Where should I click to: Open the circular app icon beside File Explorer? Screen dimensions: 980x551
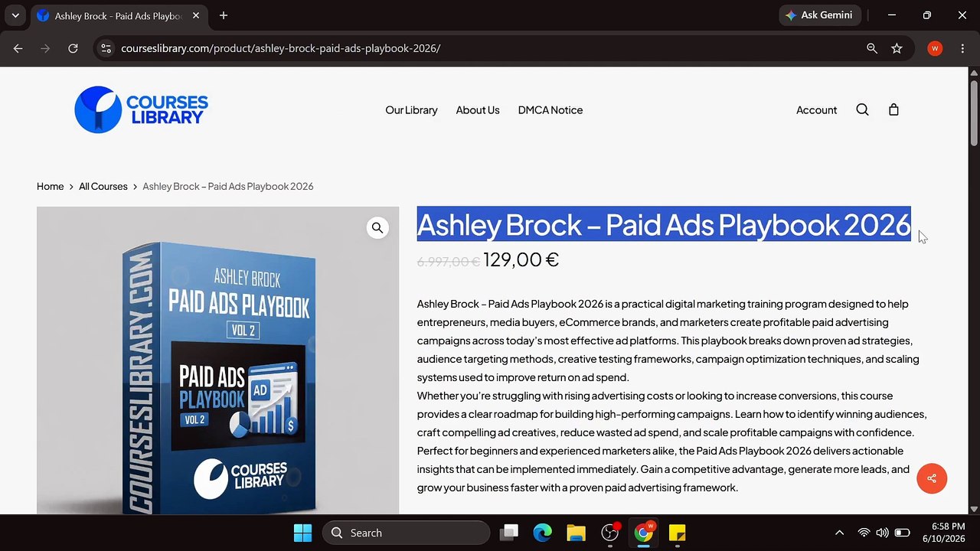click(610, 533)
